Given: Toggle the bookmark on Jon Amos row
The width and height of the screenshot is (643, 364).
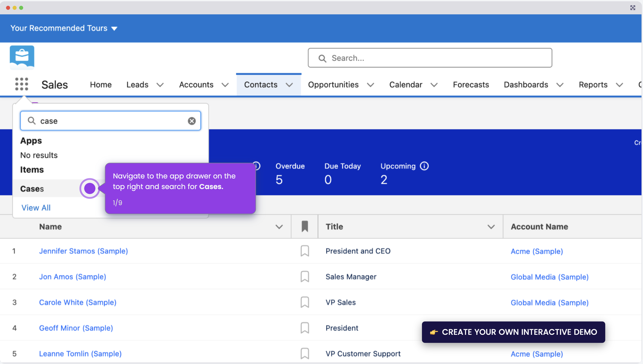Looking at the screenshot, I should tap(304, 276).
